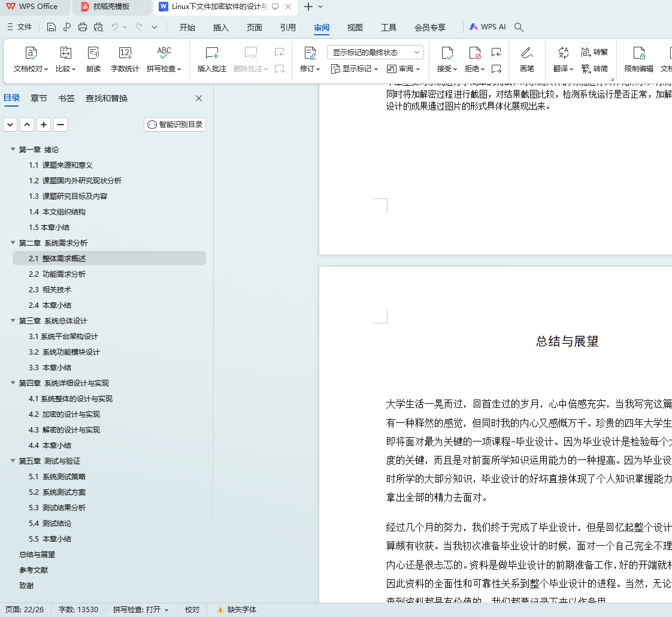Image resolution: width=672 pixels, height=617 pixels.
Task: Open a new tab with plus button
Action: 308,7
